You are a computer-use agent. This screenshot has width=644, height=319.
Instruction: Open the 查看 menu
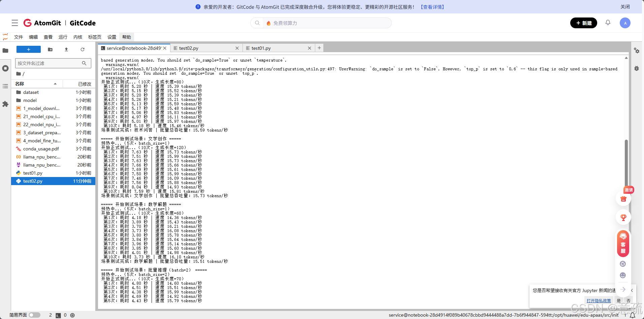[x=48, y=37]
